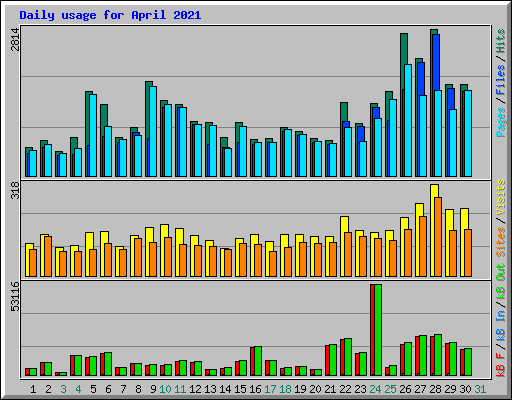Select day label 22 on the x-axis

pos(345,389)
